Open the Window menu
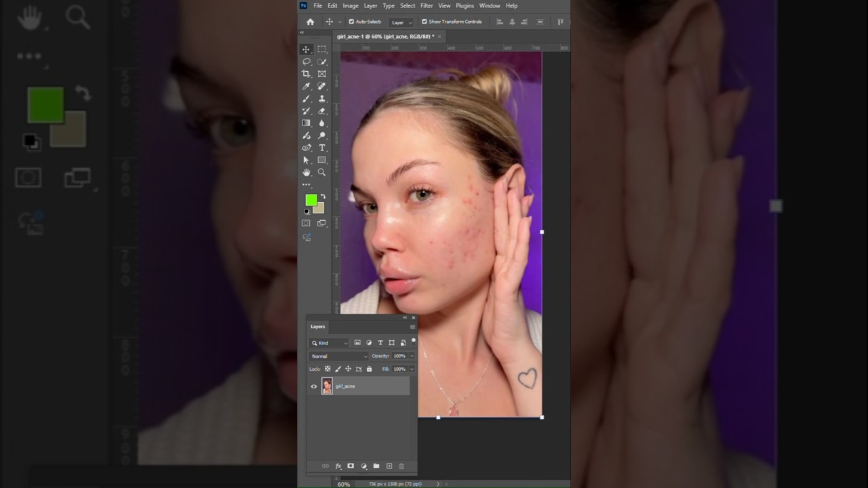Viewport: 868px width, 488px height. pos(490,5)
